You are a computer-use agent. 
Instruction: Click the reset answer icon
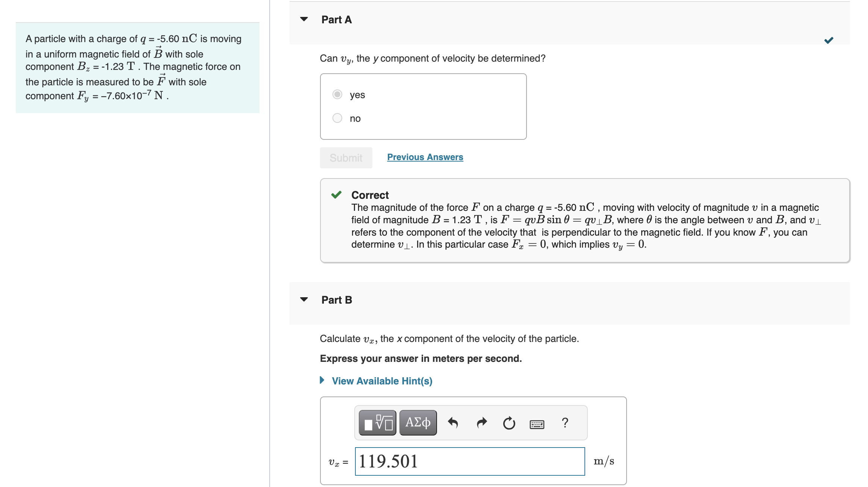click(508, 422)
